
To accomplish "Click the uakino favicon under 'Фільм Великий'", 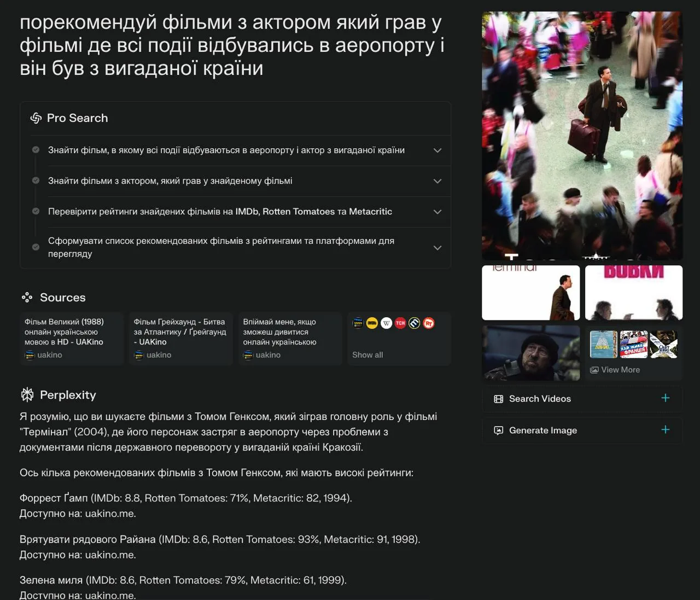I will click(30, 355).
